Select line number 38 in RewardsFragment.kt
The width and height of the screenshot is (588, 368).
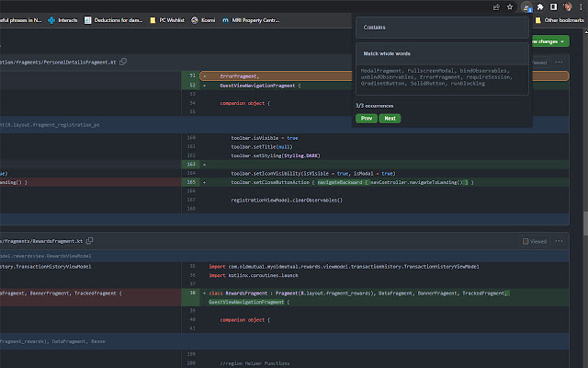(192, 293)
